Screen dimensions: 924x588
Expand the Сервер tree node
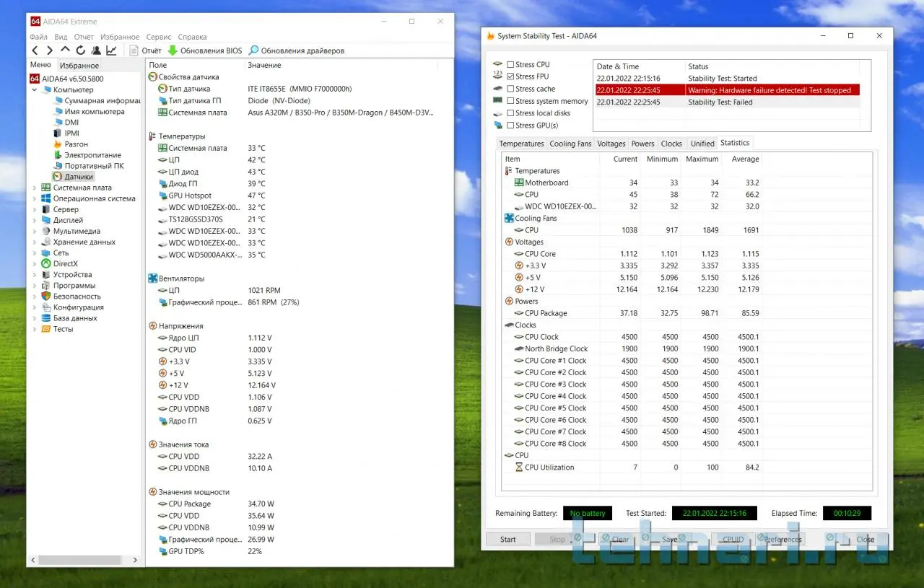[35, 209]
